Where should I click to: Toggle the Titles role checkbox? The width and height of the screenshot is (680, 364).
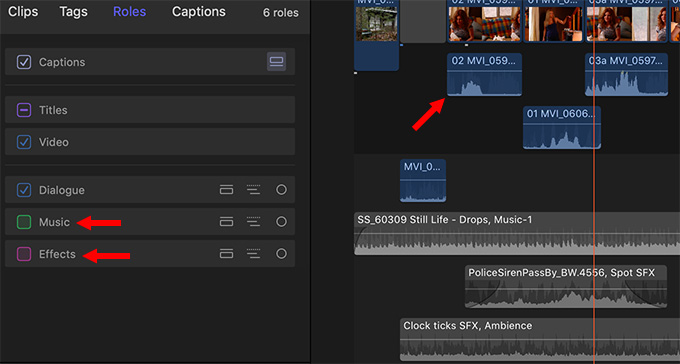pyautogui.click(x=24, y=110)
